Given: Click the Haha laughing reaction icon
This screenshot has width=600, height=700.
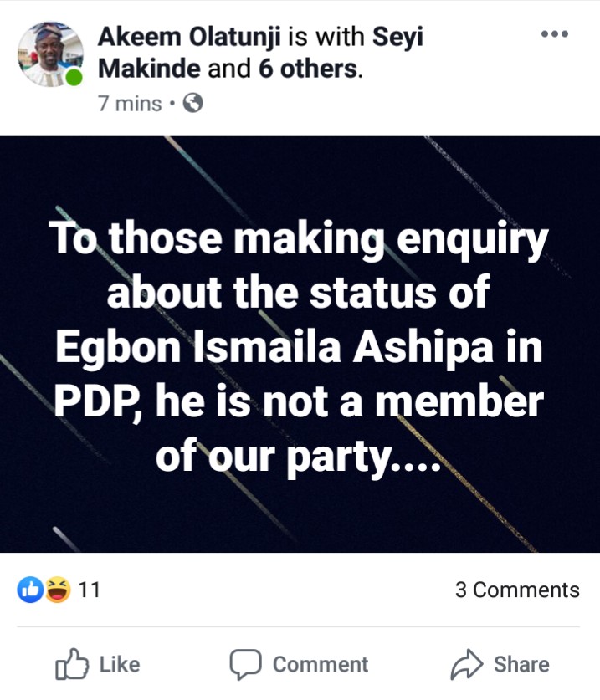Looking at the screenshot, I should (58, 590).
